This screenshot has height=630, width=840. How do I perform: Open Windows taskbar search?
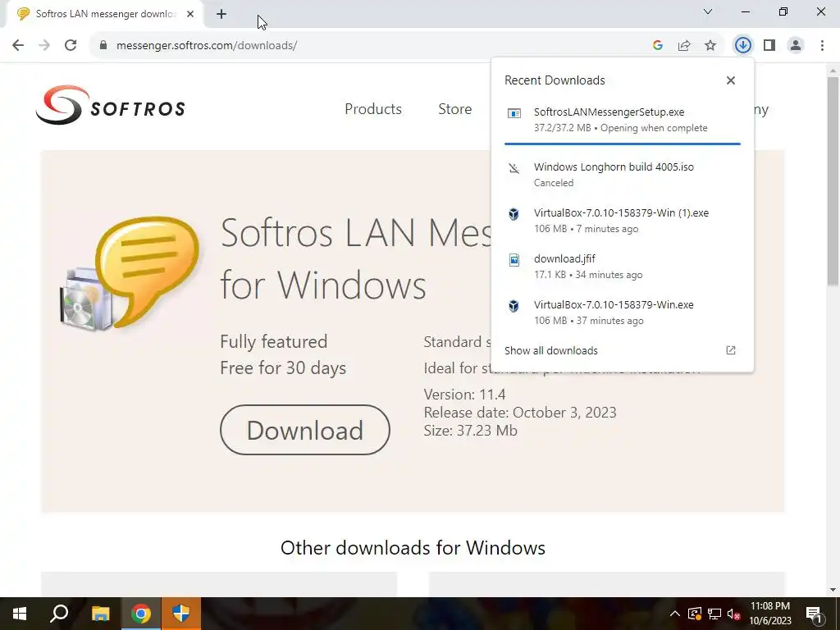pos(59,614)
